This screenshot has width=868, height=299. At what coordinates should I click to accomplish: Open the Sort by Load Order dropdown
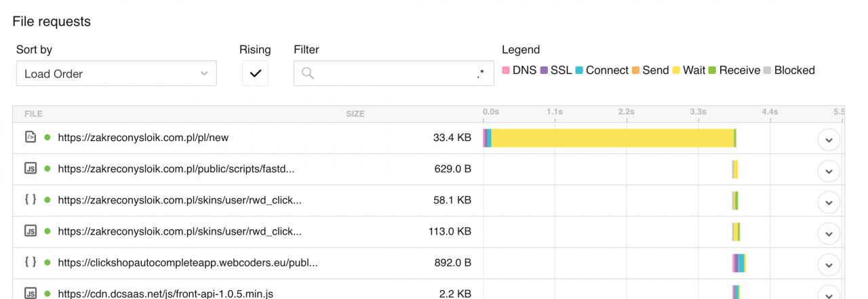(116, 73)
